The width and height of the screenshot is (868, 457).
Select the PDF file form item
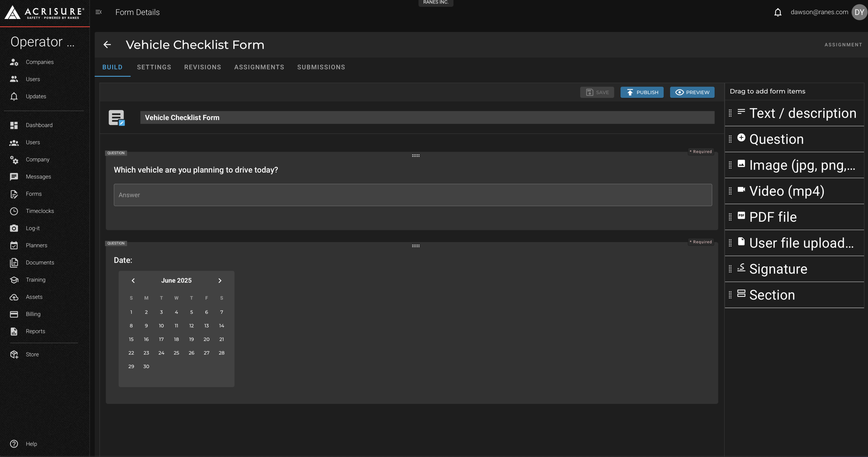point(794,217)
